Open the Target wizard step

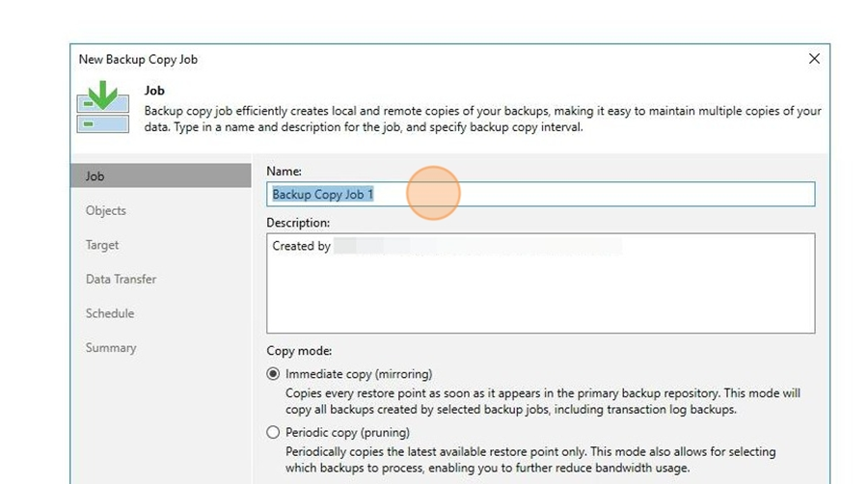pyautogui.click(x=102, y=245)
